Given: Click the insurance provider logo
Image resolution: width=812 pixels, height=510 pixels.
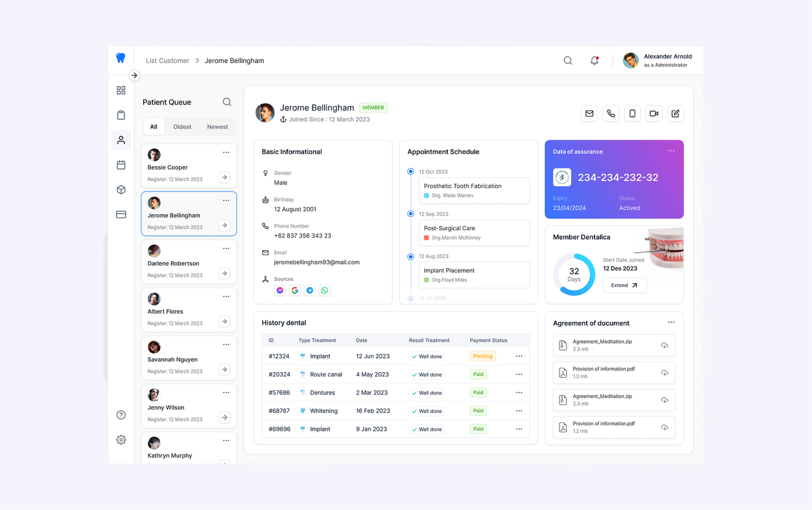Looking at the screenshot, I should (562, 177).
